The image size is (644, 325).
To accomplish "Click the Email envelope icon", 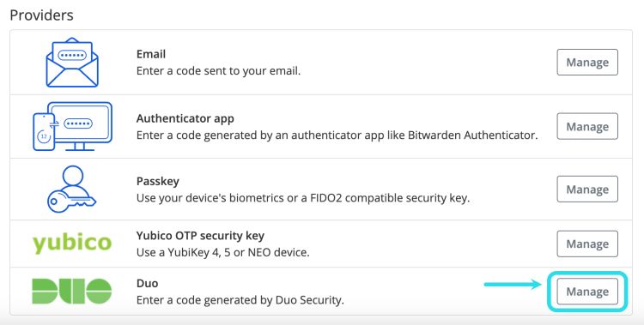I will tap(72, 63).
